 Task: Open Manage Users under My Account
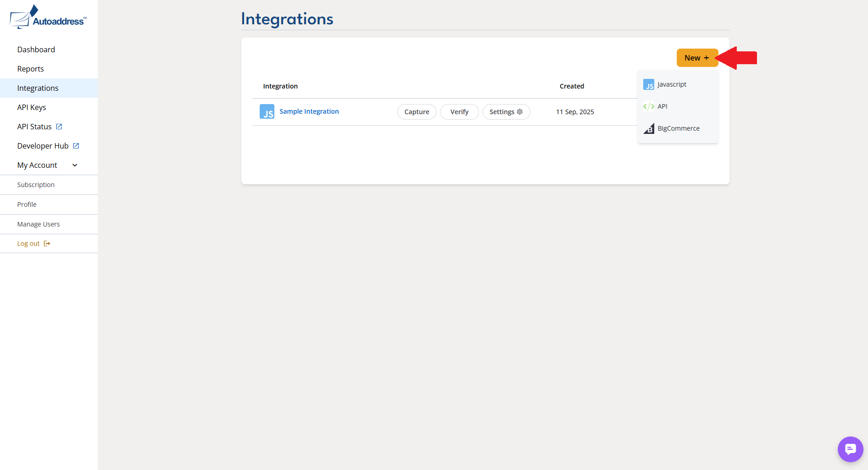point(39,224)
